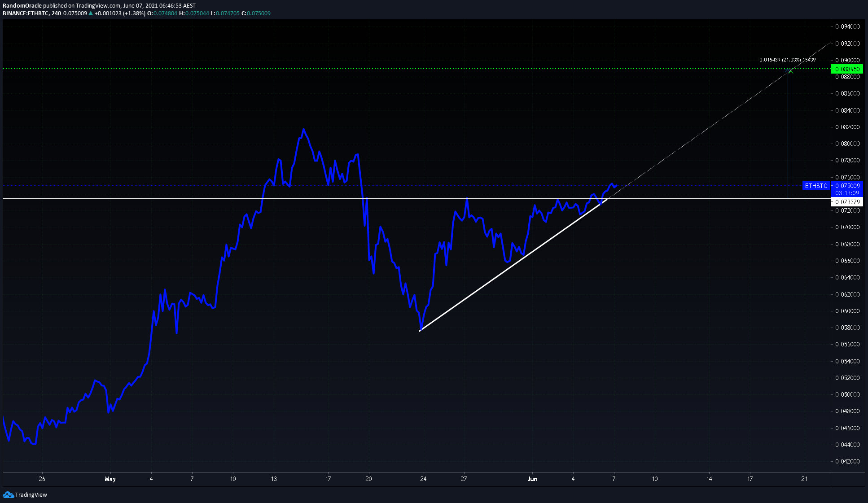Open the RandomOracle author name

tap(22, 6)
